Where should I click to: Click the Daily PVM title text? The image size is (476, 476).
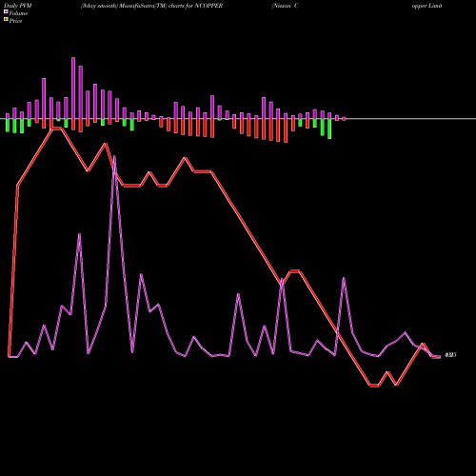click(x=18, y=6)
